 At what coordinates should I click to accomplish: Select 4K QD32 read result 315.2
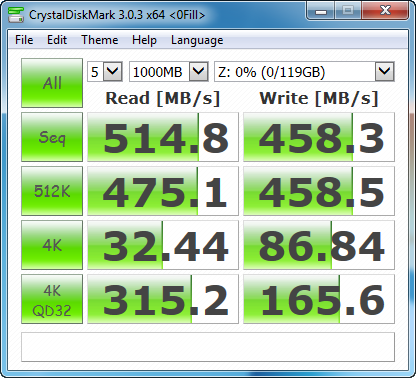tap(163, 299)
